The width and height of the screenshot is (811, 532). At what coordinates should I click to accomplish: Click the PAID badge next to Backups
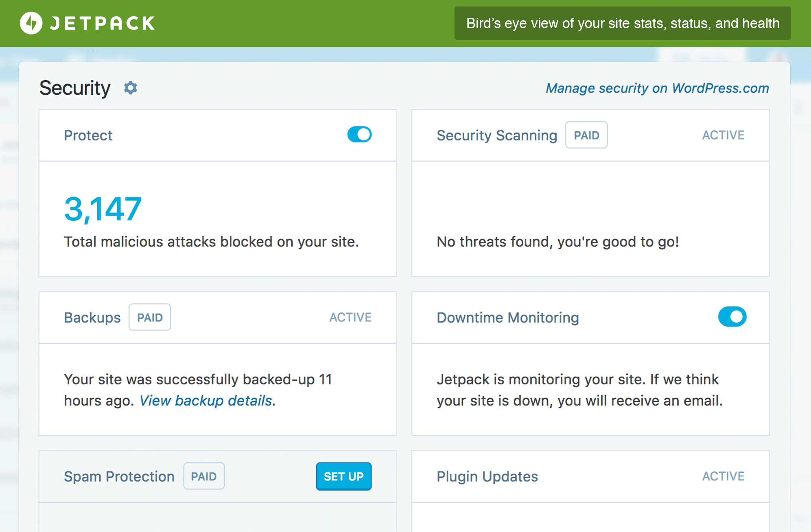coord(149,317)
